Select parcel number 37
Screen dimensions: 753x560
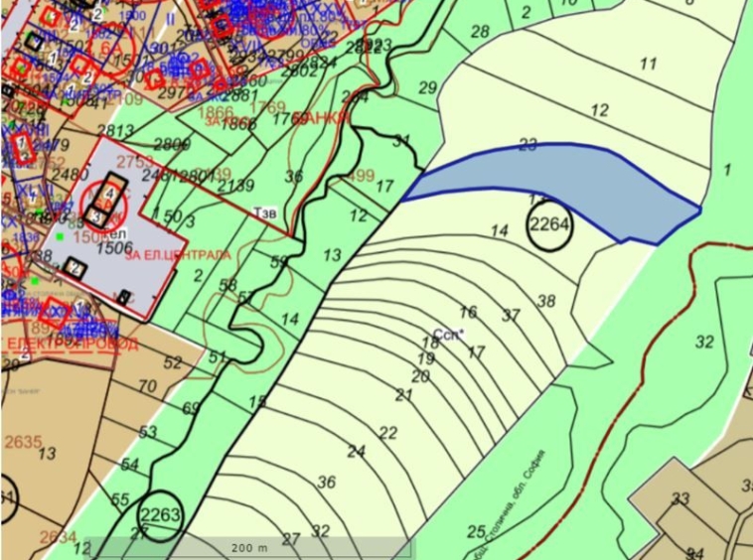[x=511, y=316]
